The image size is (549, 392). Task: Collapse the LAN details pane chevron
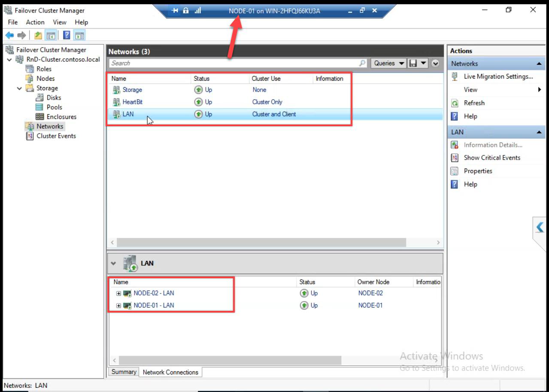[114, 263]
